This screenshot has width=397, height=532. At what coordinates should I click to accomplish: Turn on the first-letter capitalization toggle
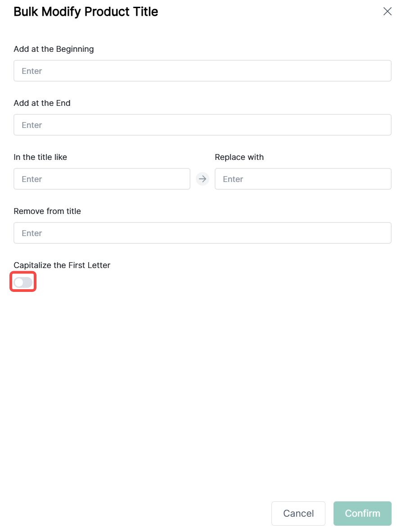coord(23,282)
